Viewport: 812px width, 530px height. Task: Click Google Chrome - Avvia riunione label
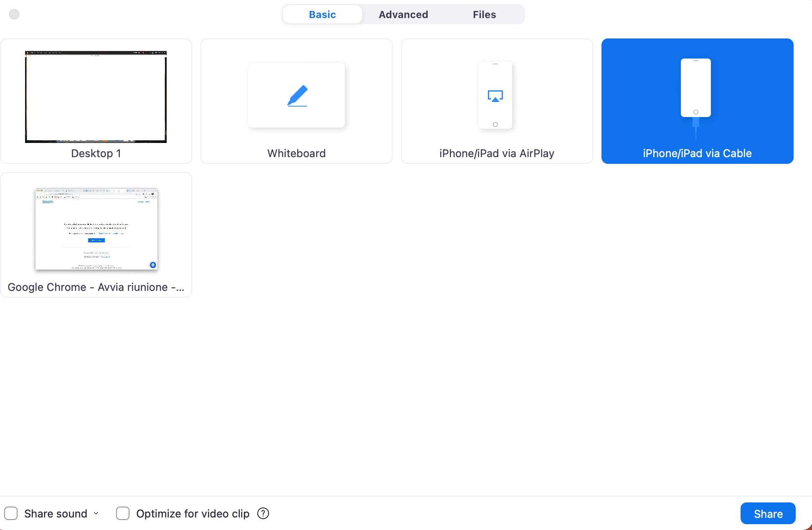tap(96, 287)
